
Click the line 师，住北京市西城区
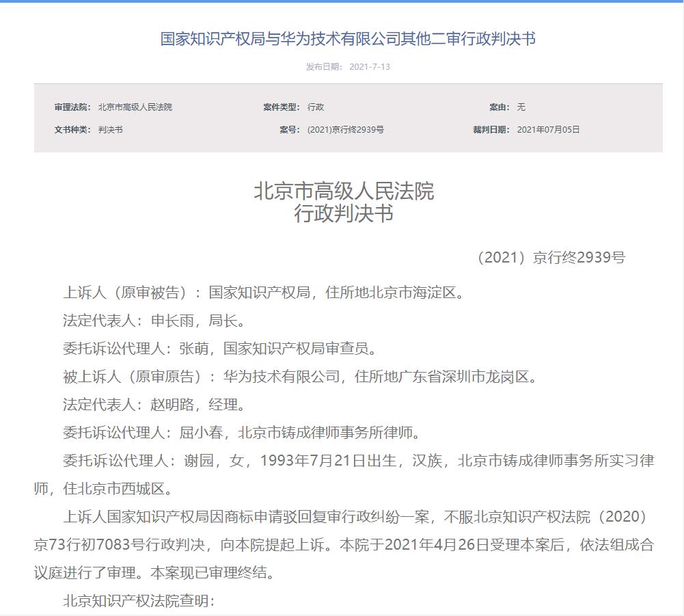[x=103, y=489]
